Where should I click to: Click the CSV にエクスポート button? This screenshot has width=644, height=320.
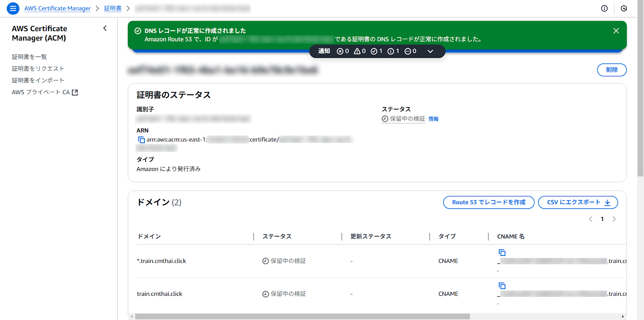coord(578,202)
